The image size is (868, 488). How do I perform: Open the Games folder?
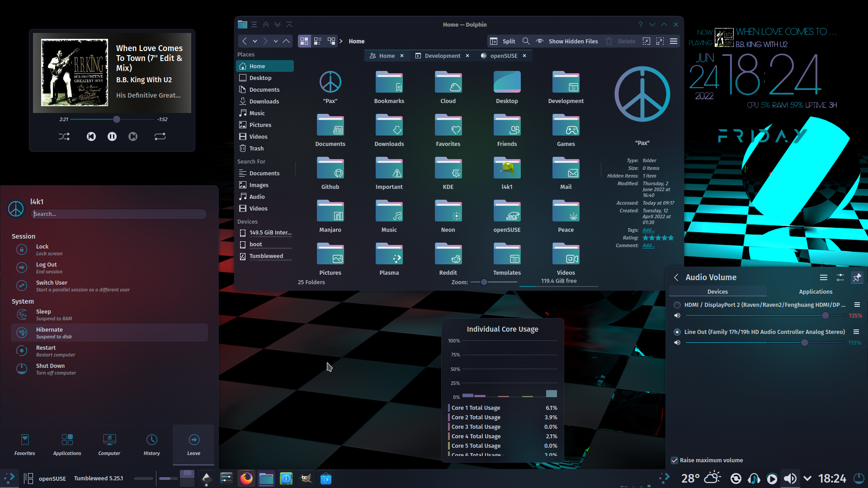(566, 130)
